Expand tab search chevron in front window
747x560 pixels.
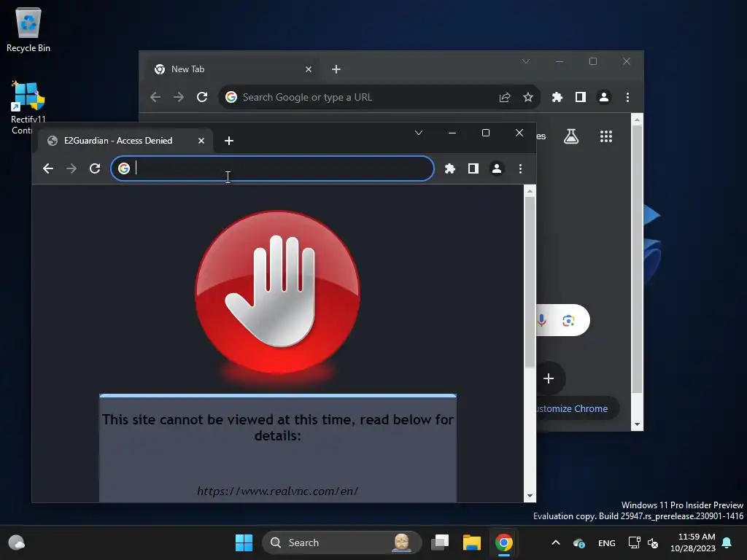418,133
